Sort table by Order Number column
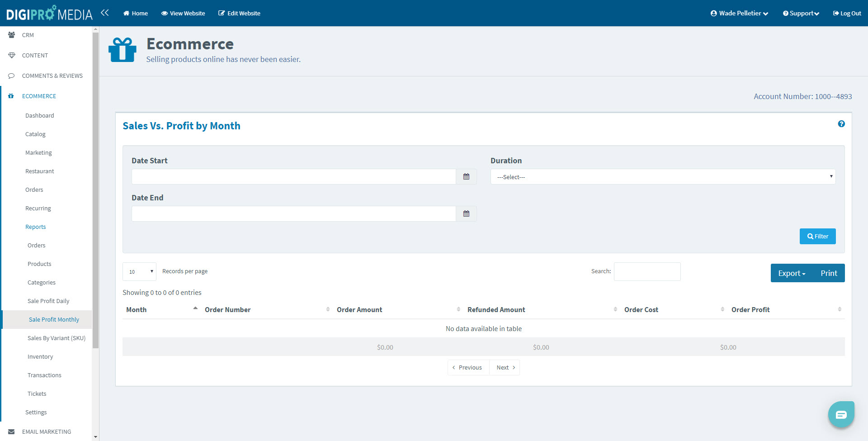The height and width of the screenshot is (441, 868). tap(267, 310)
